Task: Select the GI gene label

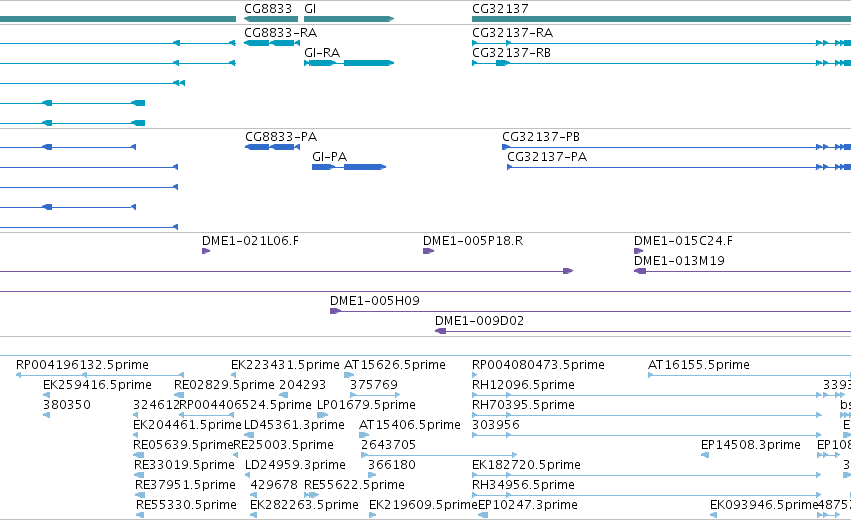Action: click(310, 9)
